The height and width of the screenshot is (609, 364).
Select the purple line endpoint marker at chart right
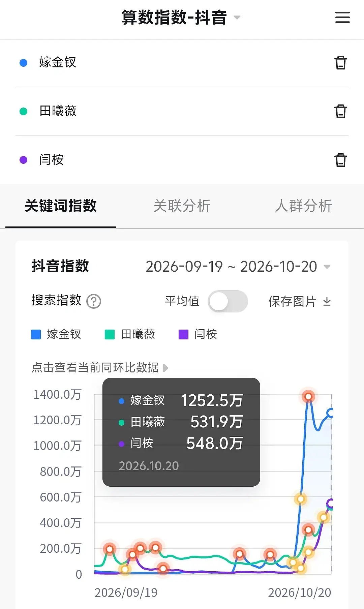coord(330,504)
